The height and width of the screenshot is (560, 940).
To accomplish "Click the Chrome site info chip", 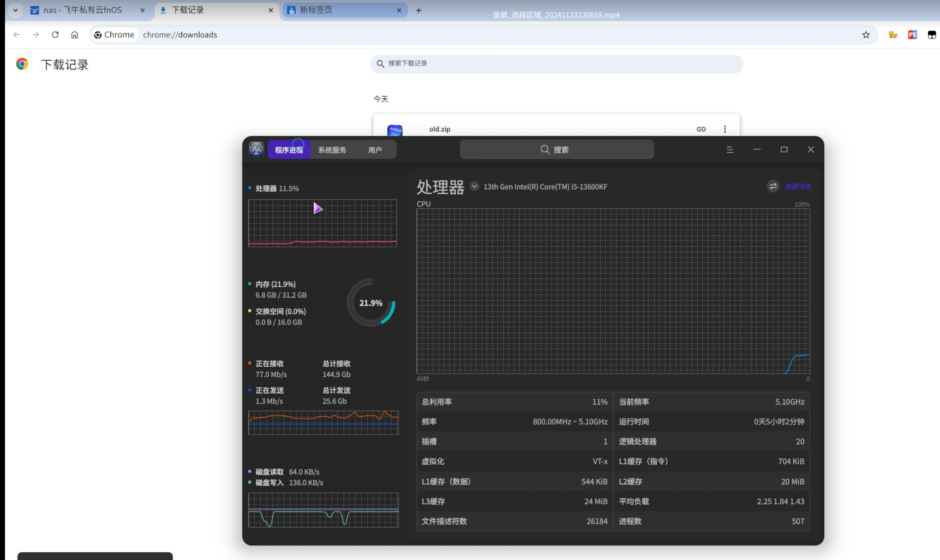I will point(114,35).
